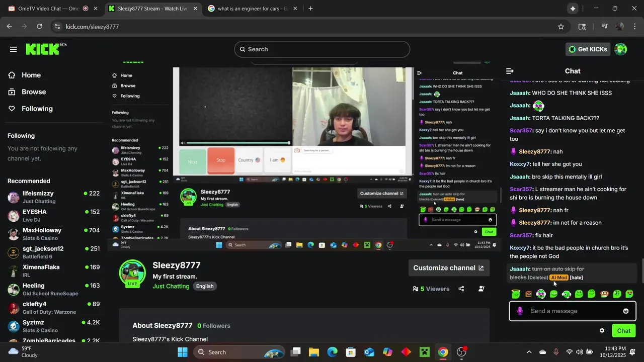Insert the heart-eyes emote
This screenshot has width=644, height=362.
click(x=629, y=294)
